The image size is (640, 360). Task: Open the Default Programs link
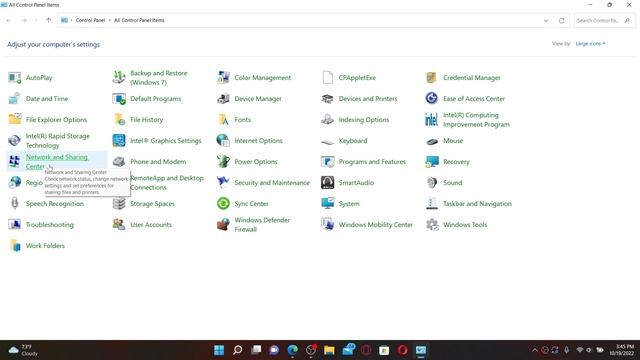tap(156, 98)
